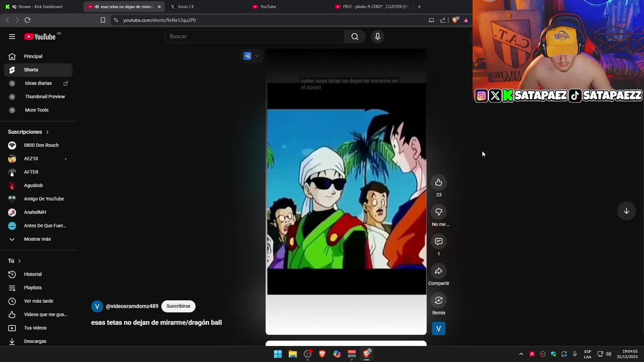Viewport: 644px width, 362px height.
Task: Open Ver más tarde list
Action: (38, 301)
